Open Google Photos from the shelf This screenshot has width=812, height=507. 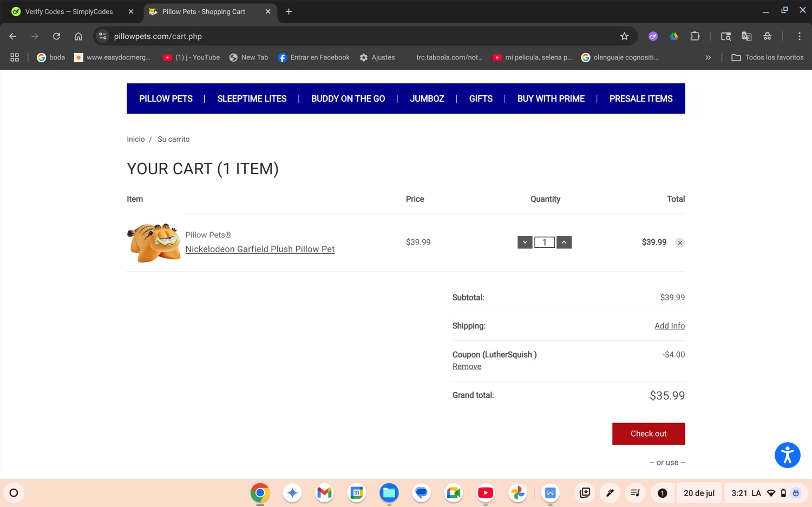coord(518,493)
